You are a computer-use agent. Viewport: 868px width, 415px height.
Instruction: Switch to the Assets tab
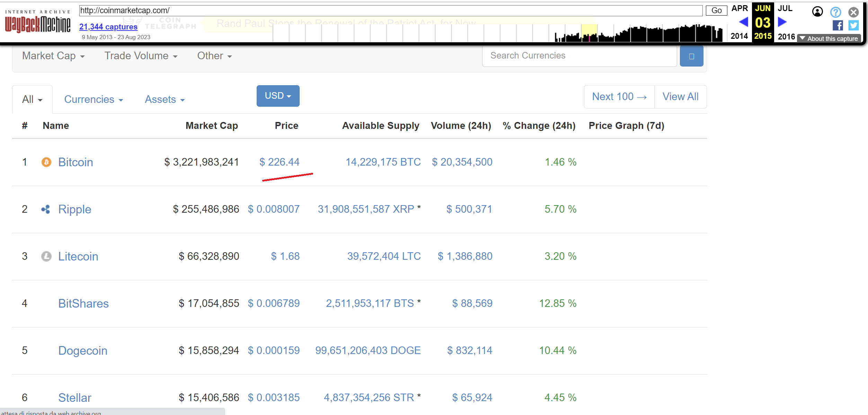point(165,99)
